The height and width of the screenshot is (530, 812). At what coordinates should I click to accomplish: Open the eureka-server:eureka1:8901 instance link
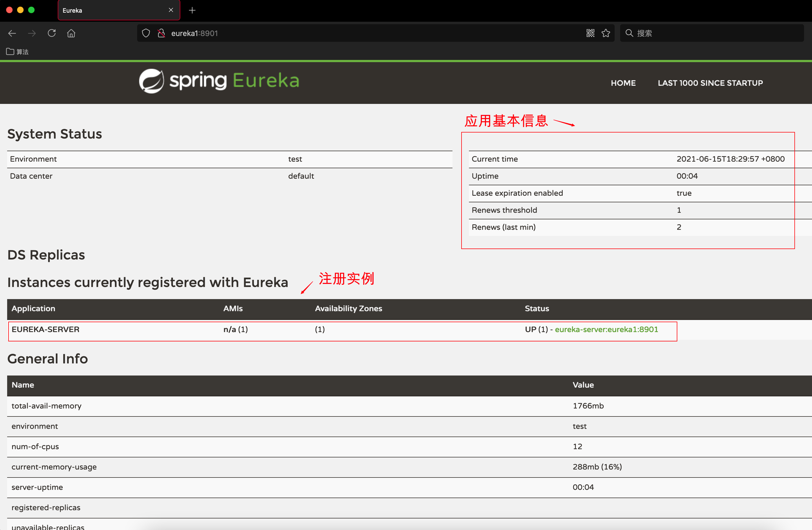(x=606, y=329)
